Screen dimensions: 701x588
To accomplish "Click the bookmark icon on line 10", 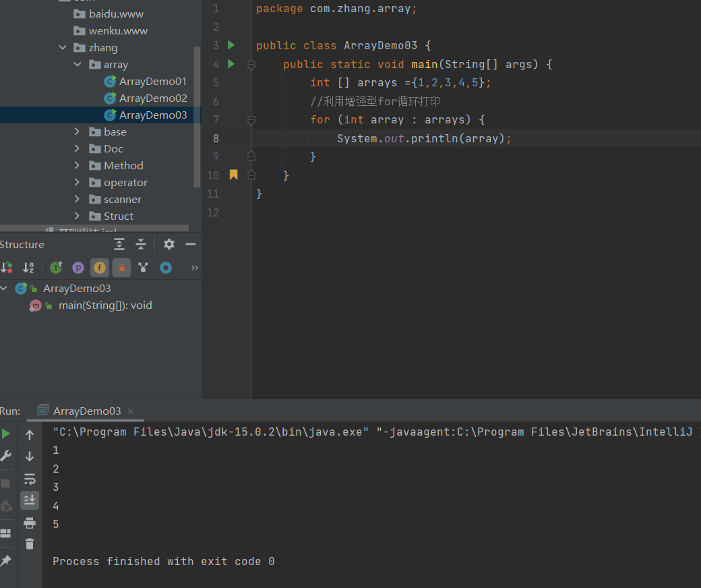I will [233, 175].
